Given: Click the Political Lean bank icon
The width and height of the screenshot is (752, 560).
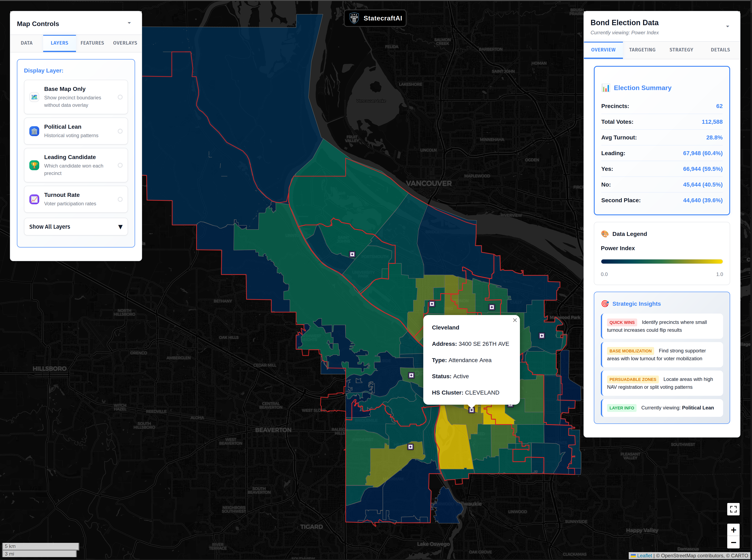Looking at the screenshot, I should [x=34, y=131].
